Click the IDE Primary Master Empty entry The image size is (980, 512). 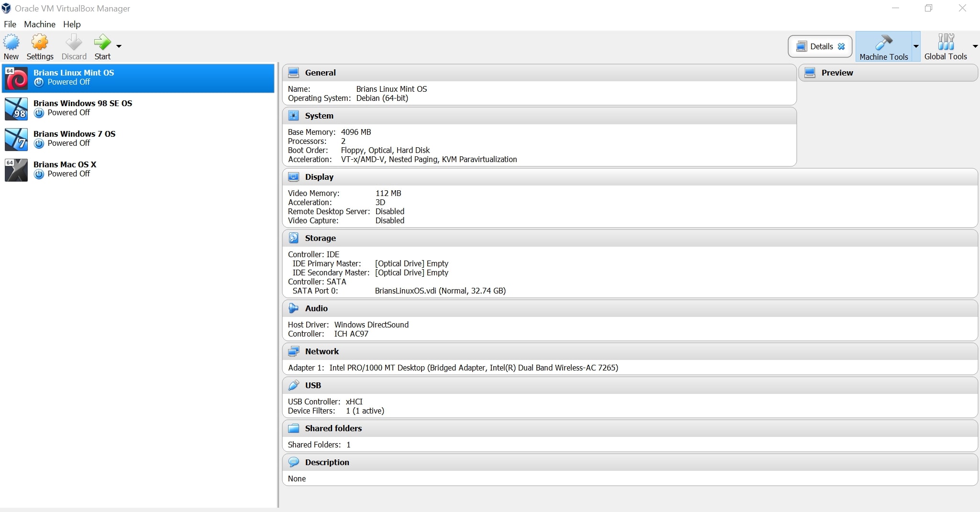412,263
